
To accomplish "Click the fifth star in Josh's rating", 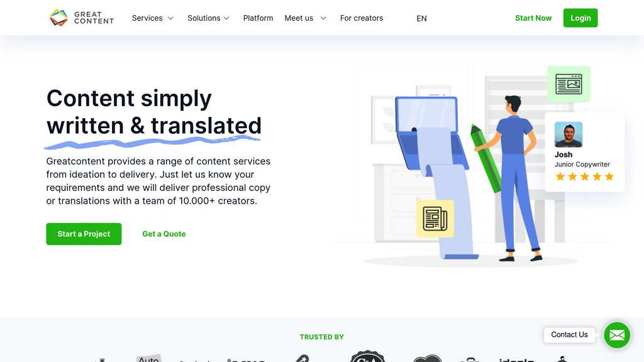I will [609, 177].
